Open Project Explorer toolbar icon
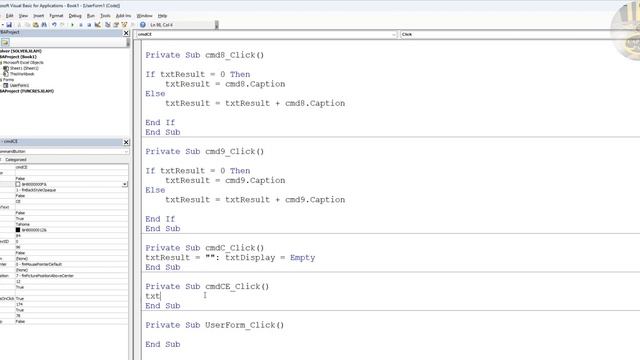Image resolution: width=640 pixels, height=360 pixels. 108,25
